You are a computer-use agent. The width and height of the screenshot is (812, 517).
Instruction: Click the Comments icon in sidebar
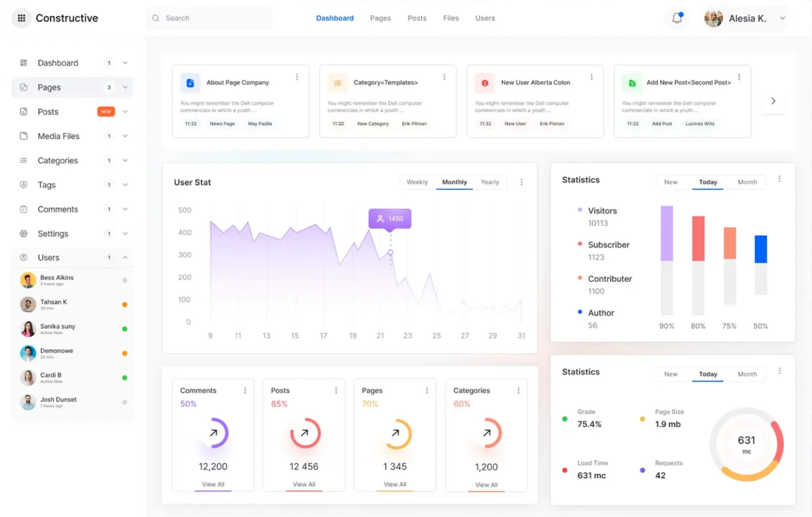[23, 209]
